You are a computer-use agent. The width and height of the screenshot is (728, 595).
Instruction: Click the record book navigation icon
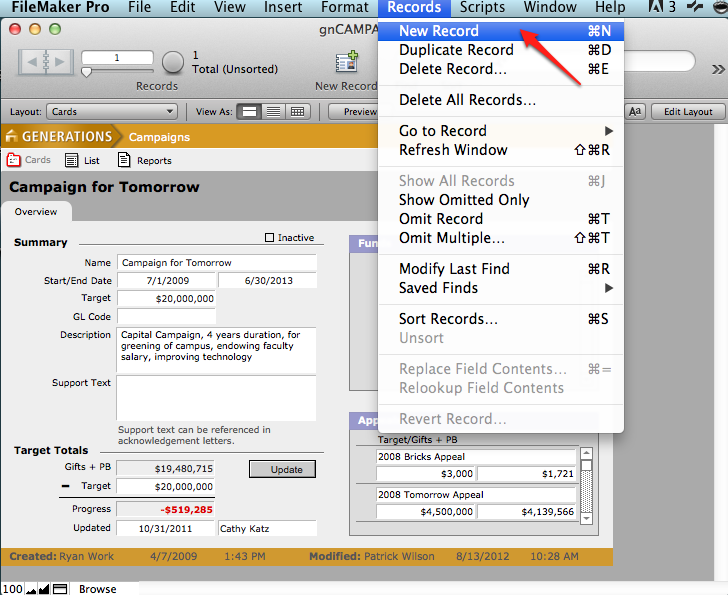click(46, 62)
